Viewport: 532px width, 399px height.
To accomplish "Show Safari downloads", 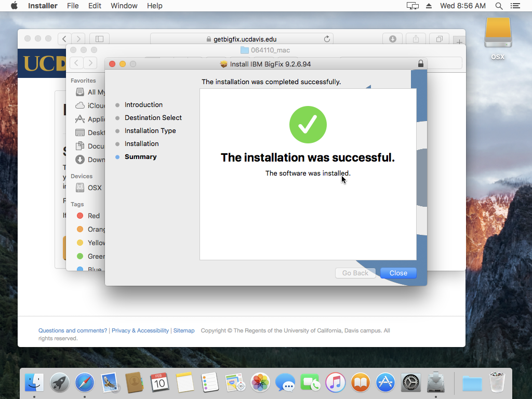I will tap(393, 39).
